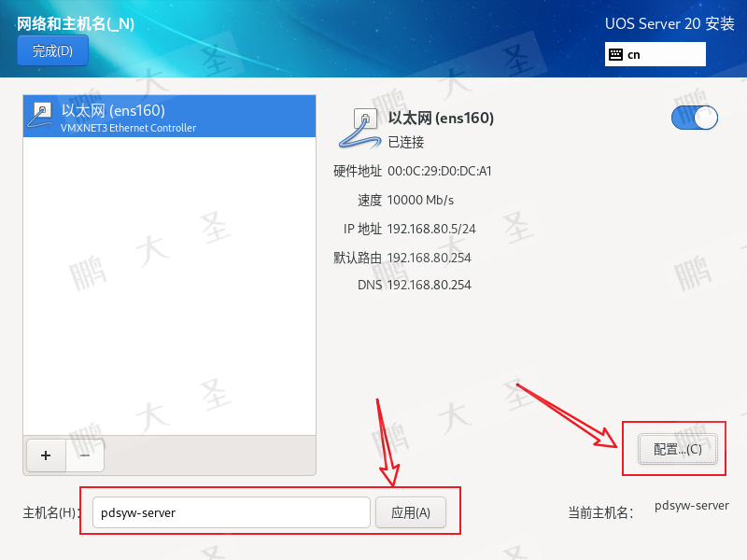747x560 pixels.
Task: Open the cn keyboard layout selector
Action: tap(655, 54)
